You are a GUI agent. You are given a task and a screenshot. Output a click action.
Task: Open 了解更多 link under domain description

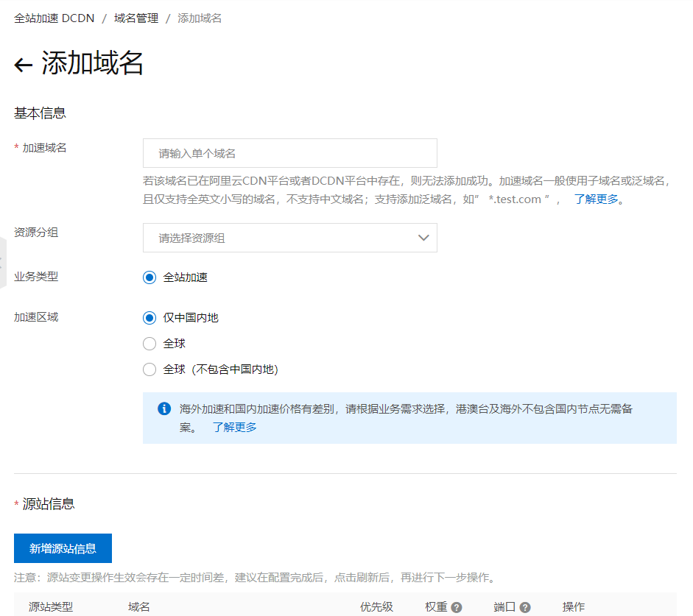[x=596, y=199]
